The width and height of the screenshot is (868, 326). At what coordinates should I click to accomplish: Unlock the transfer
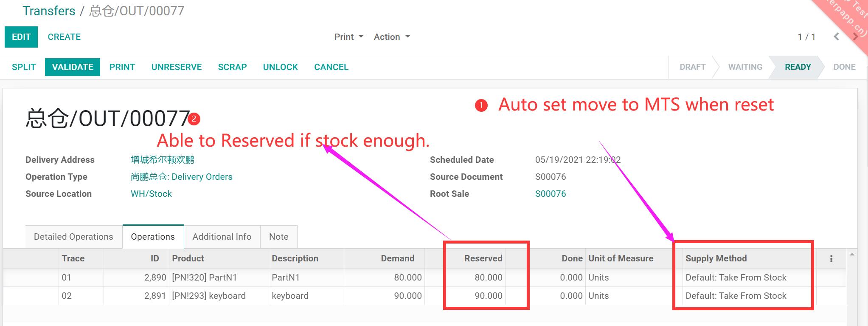point(281,67)
